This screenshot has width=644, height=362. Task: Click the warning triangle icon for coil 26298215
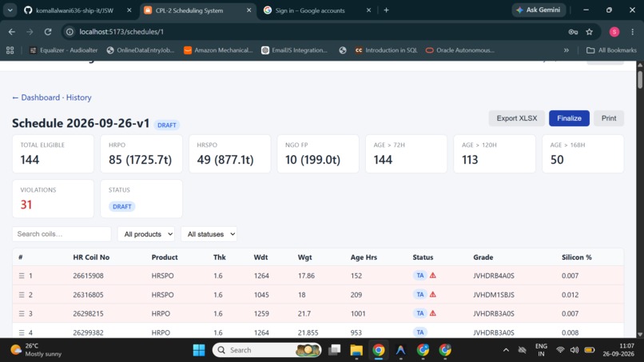tap(433, 313)
